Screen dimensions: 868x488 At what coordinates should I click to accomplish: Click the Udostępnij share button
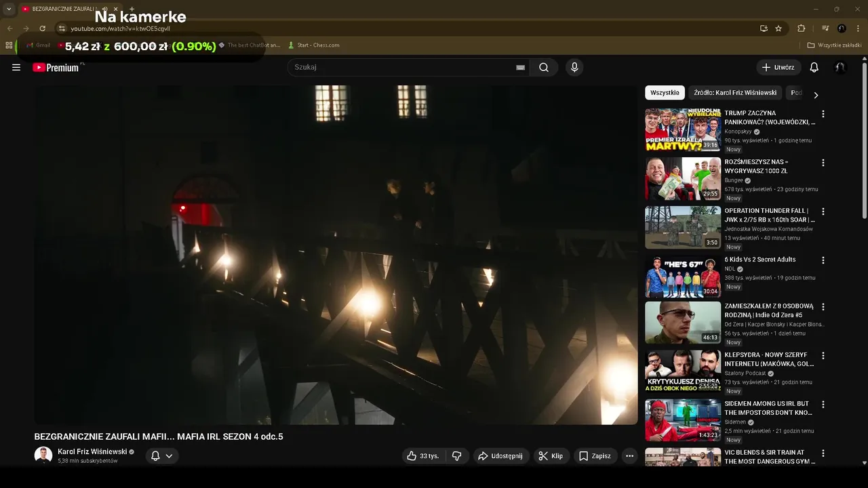point(500,456)
